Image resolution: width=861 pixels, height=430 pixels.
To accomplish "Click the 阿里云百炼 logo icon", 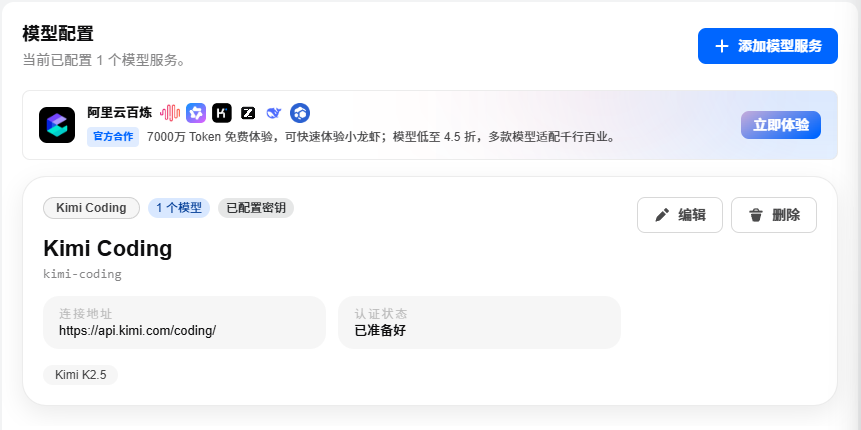I will tap(57, 125).
